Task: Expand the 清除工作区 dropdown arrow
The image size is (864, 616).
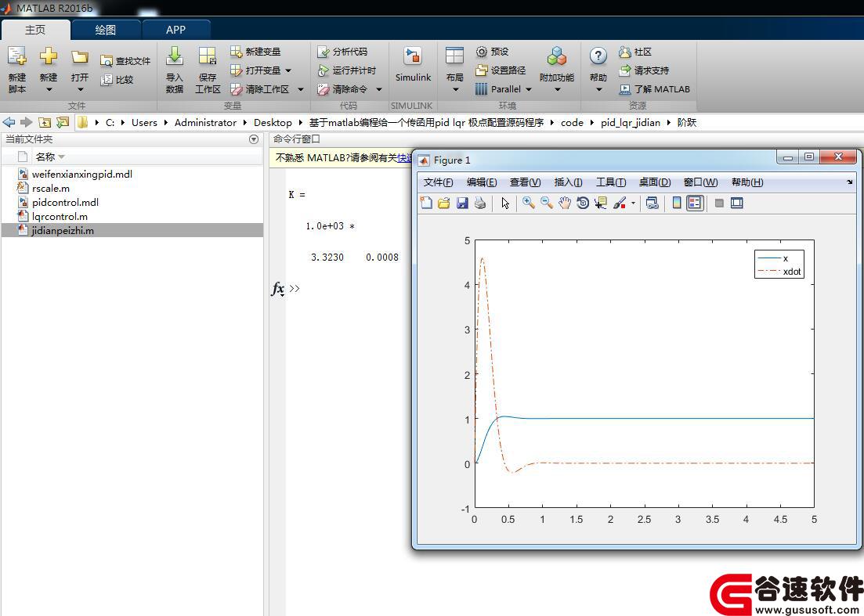Action: tap(301, 89)
